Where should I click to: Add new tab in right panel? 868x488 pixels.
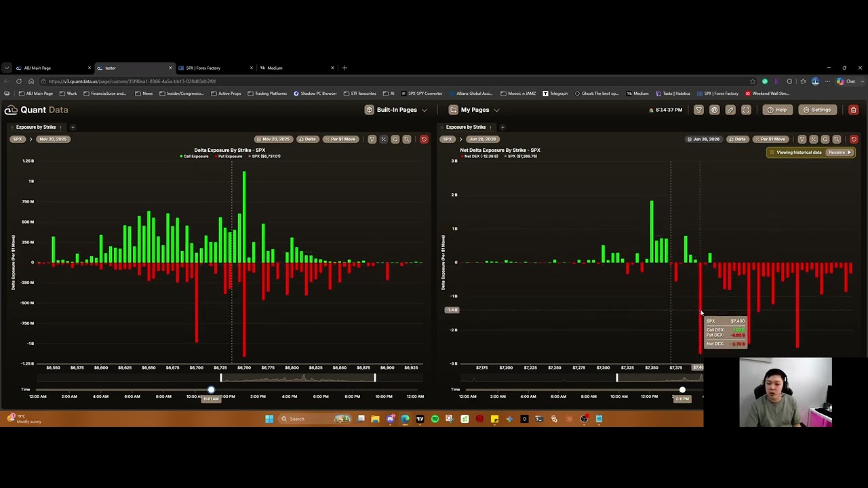502,127
